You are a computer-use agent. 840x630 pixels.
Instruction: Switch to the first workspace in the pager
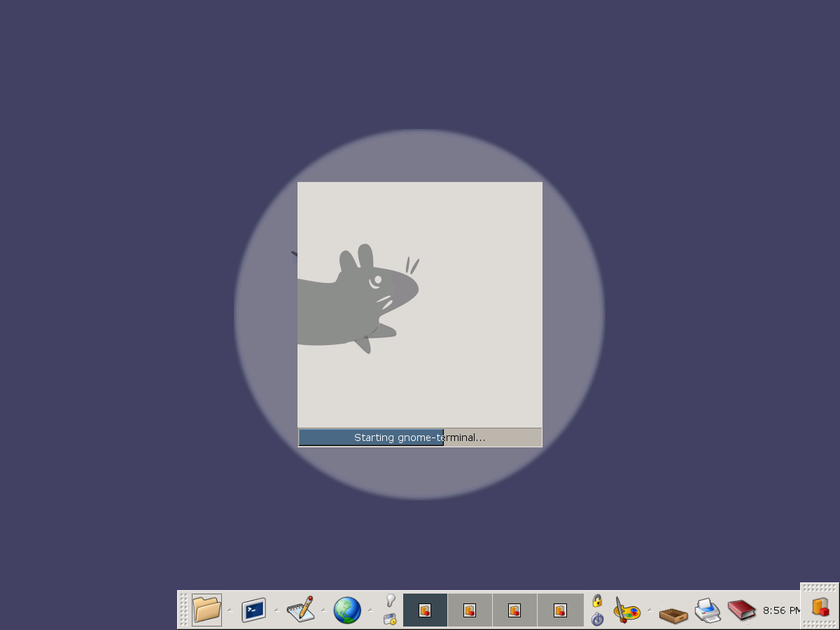(x=425, y=610)
